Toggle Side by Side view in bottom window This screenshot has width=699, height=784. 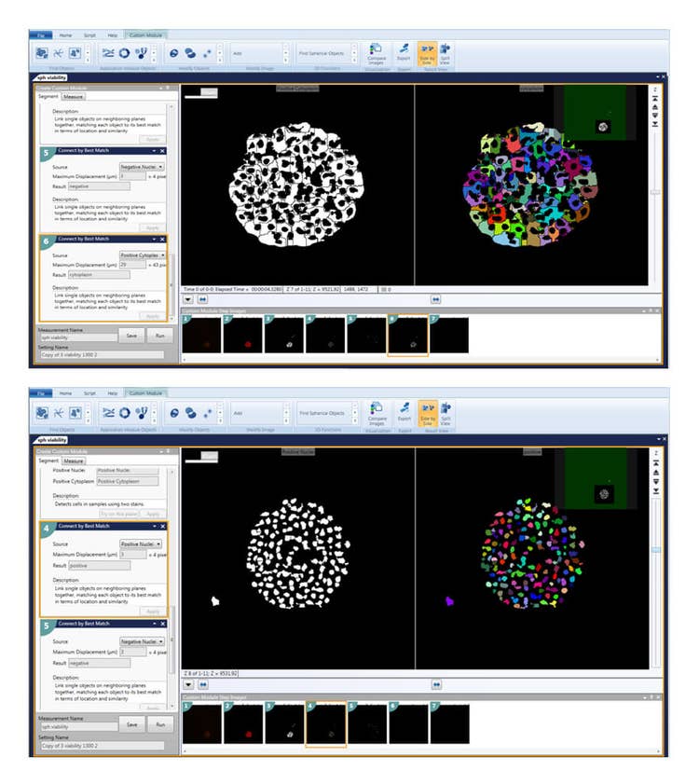pyautogui.click(x=427, y=412)
